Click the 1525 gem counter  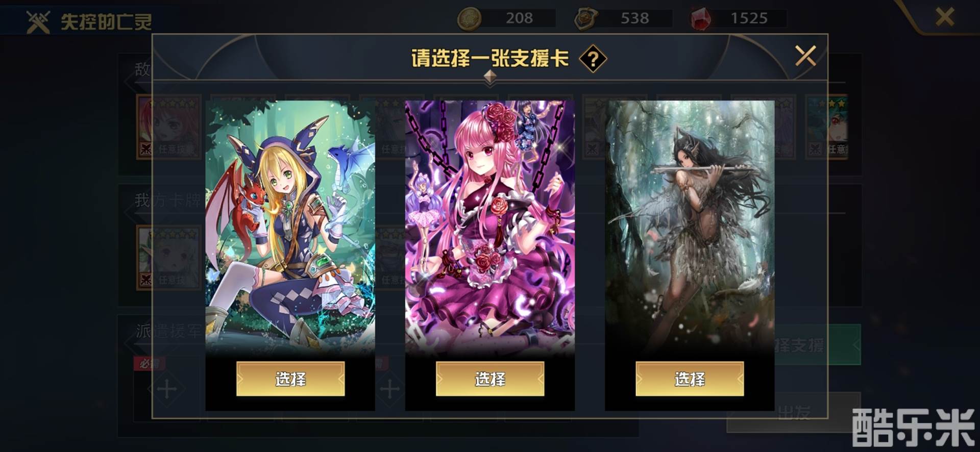(x=749, y=18)
